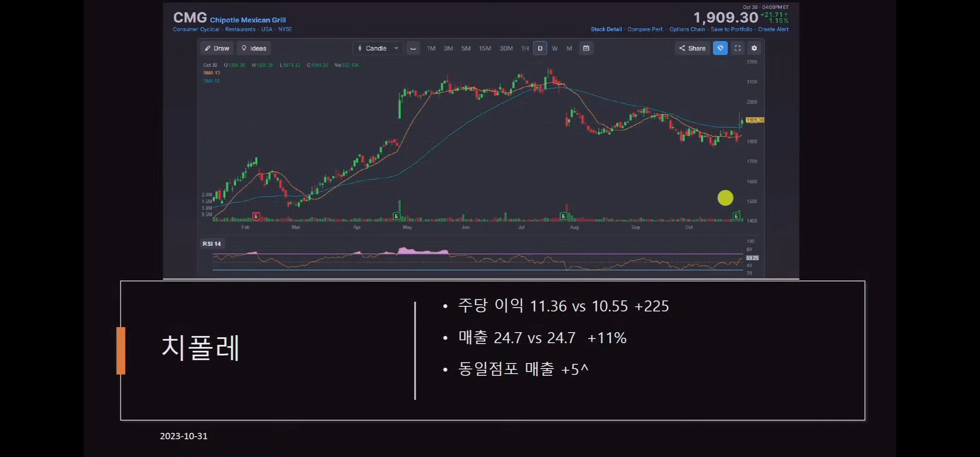Viewport: 980px width, 457px height.
Task: Open the Compare Perf. link
Action: [645, 29]
